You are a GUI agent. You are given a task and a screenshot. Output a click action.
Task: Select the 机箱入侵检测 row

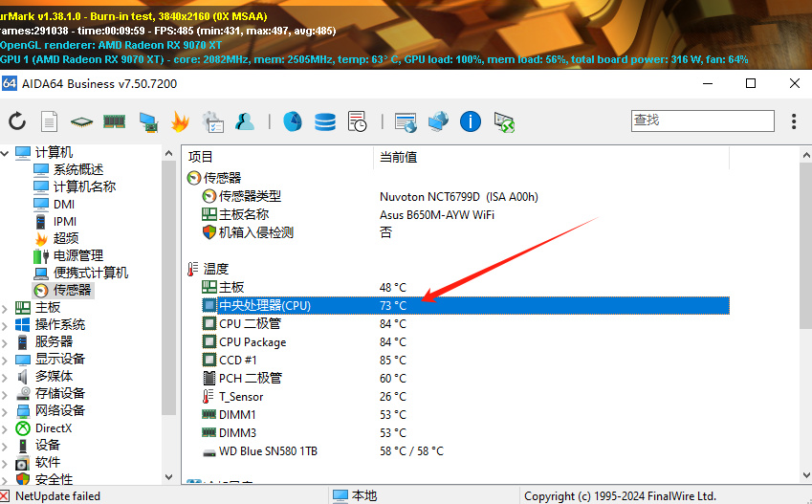[x=457, y=232]
